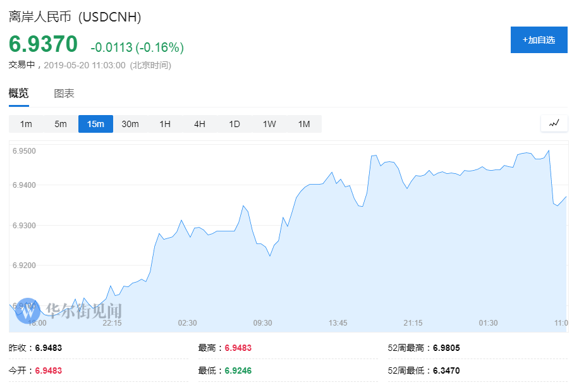Click the 离岸人民币 (USDCNH) title
The height and width of the screenshot is (392, 579).
(x=75, y=17)
